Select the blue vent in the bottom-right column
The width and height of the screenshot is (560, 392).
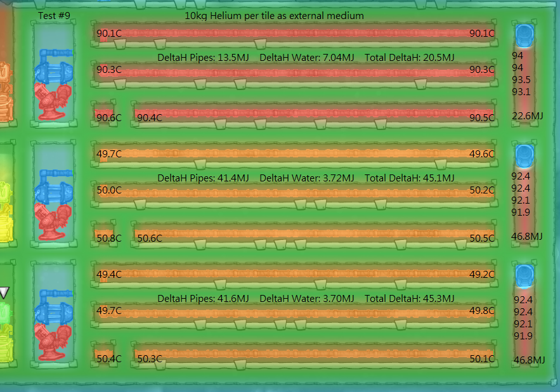524,276
